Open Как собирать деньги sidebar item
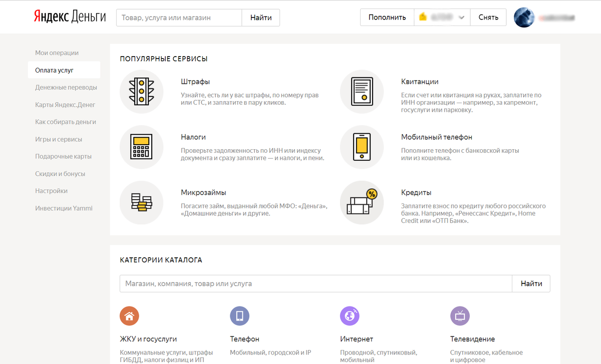601x364 pixels. [x=66, y=122]
